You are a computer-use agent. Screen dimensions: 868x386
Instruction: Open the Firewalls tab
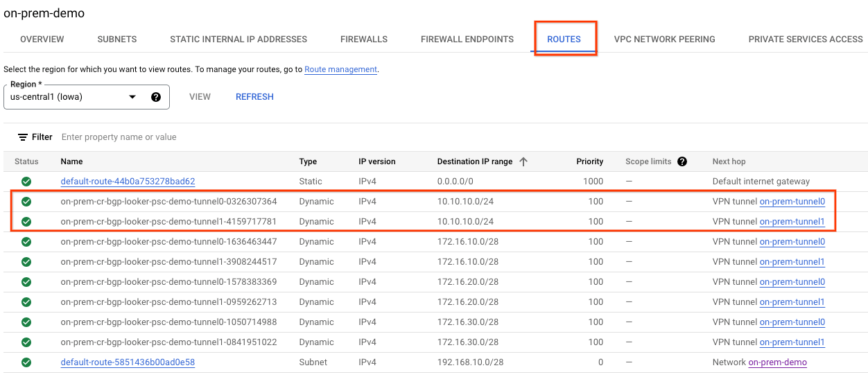click(364, 40)
